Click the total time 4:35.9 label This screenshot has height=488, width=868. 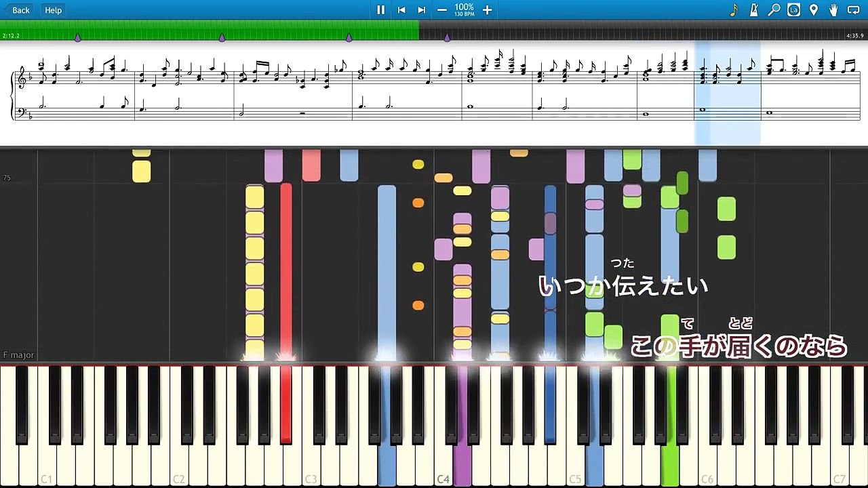[855, 35]
